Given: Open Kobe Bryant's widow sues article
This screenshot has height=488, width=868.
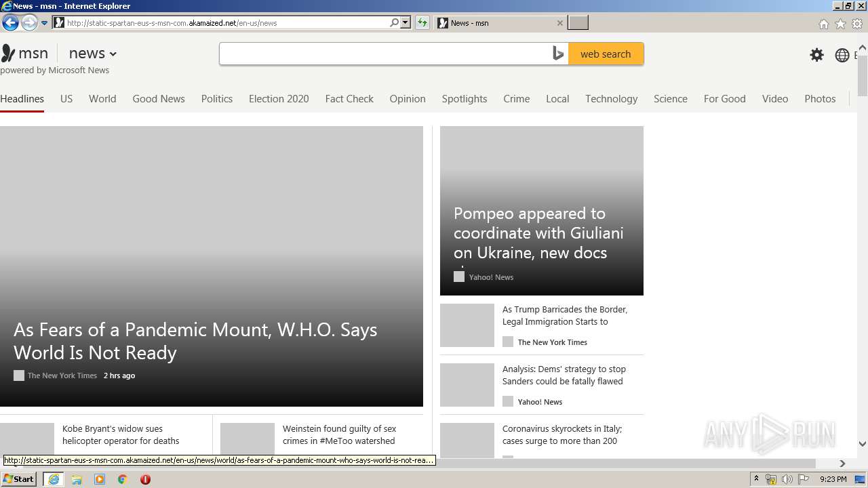Looking at the screenshot, I should (121, 435).
